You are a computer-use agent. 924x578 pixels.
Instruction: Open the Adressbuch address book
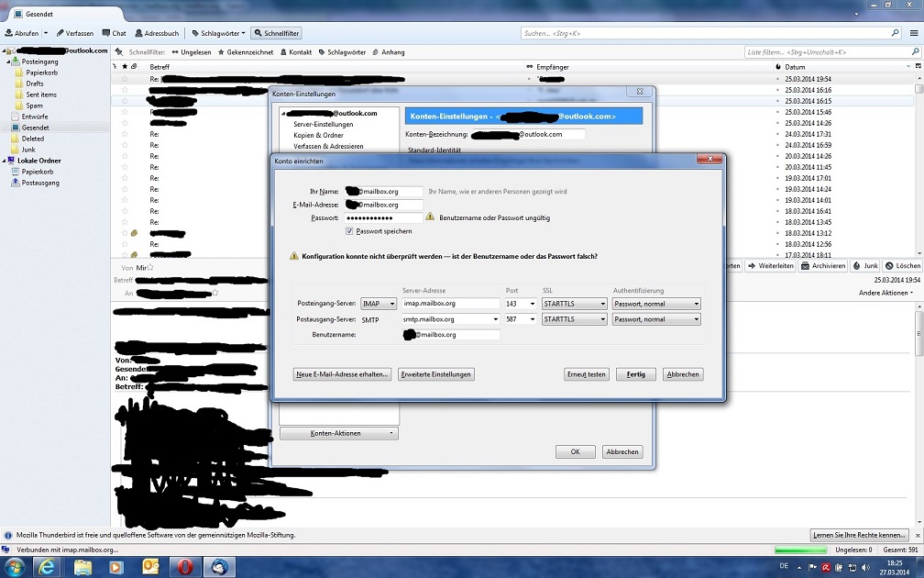(157, 33)
